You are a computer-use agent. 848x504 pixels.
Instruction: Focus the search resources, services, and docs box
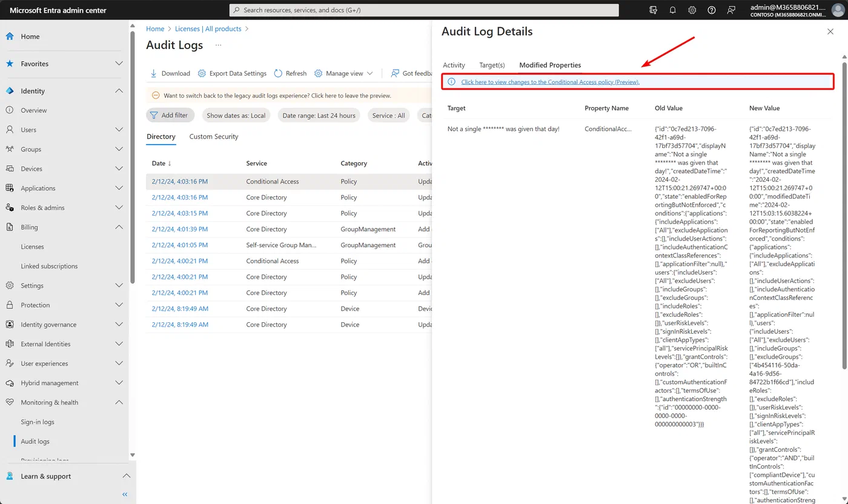[424, 10]
